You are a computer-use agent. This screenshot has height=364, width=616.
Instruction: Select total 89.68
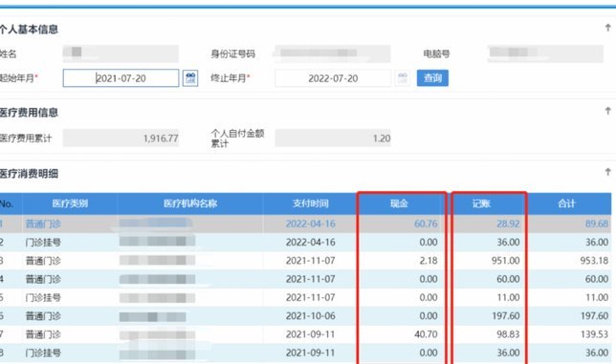[596, 224]
